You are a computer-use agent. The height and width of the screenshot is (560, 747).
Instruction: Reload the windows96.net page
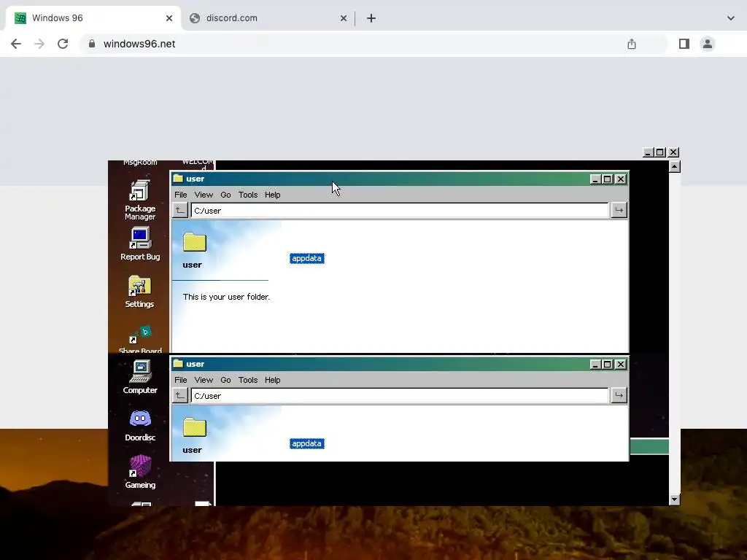coord(63,44)
